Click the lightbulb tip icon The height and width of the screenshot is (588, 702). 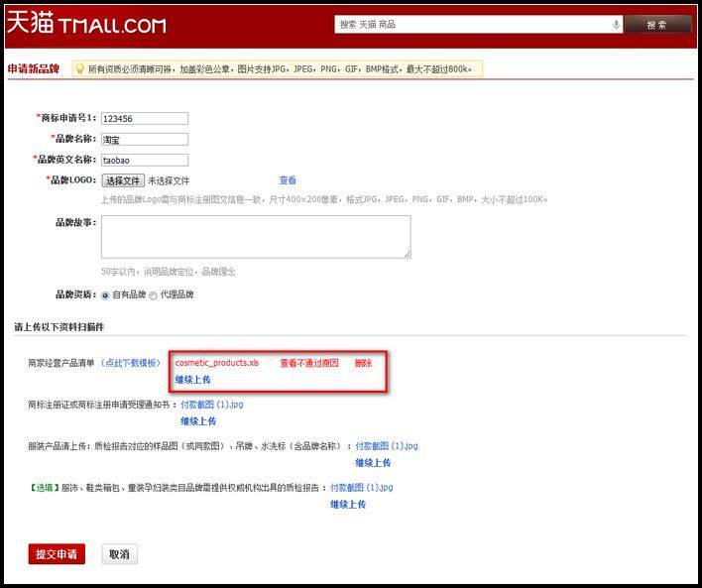(x=80, y=69)
